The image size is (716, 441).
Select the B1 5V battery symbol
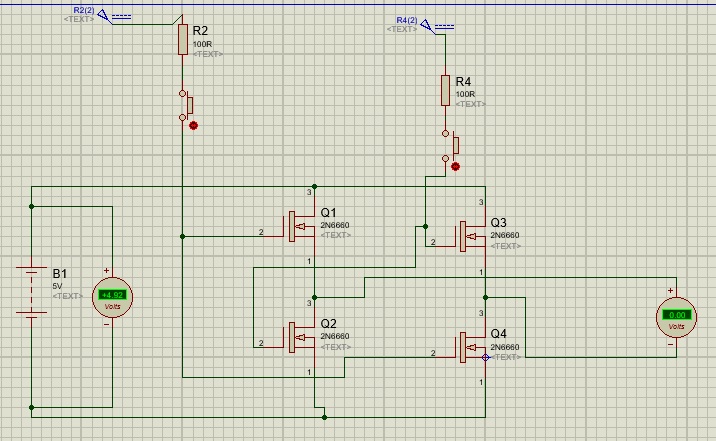pyautogui.click(x=32, y=290)
